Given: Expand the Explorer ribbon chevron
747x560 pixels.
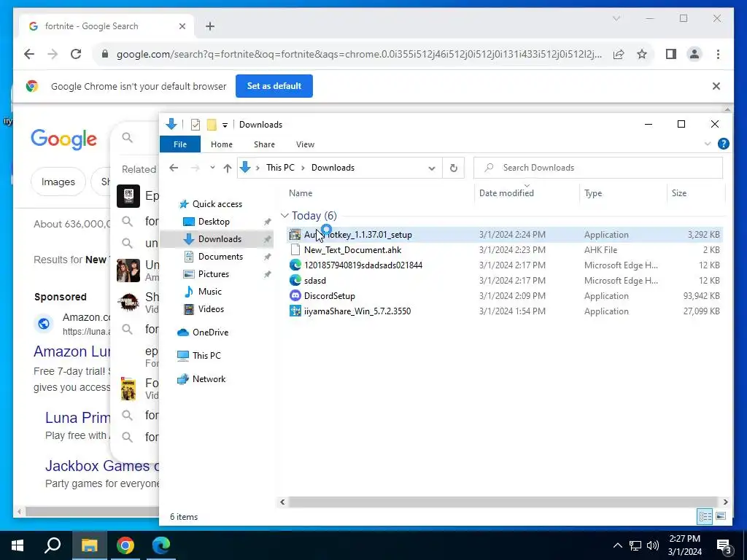Looking at the screenshot, I should (x=708, y=144).
